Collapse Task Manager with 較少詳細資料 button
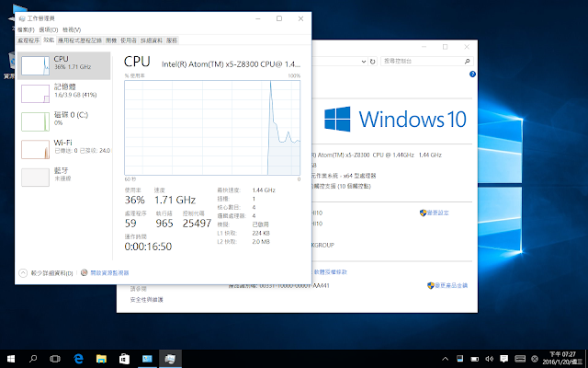Viewport: 588px width, 368px height. pyautogui.click(x=46, y=273)
